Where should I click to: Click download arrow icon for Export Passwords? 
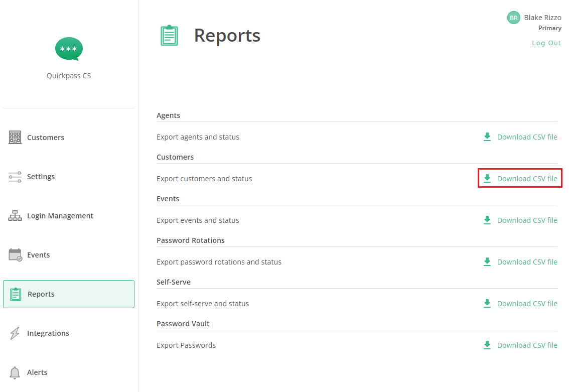[487, 345]
